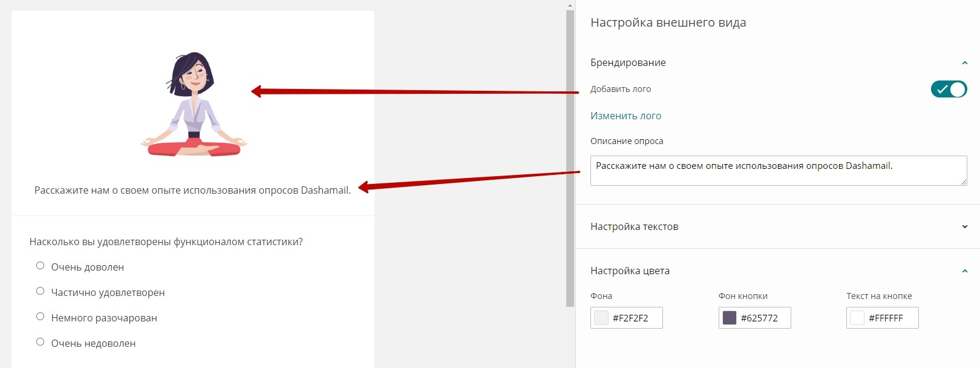980x368 pixels.
Task: Click the "Описание опроса" text field
Action: pos(778,171)
